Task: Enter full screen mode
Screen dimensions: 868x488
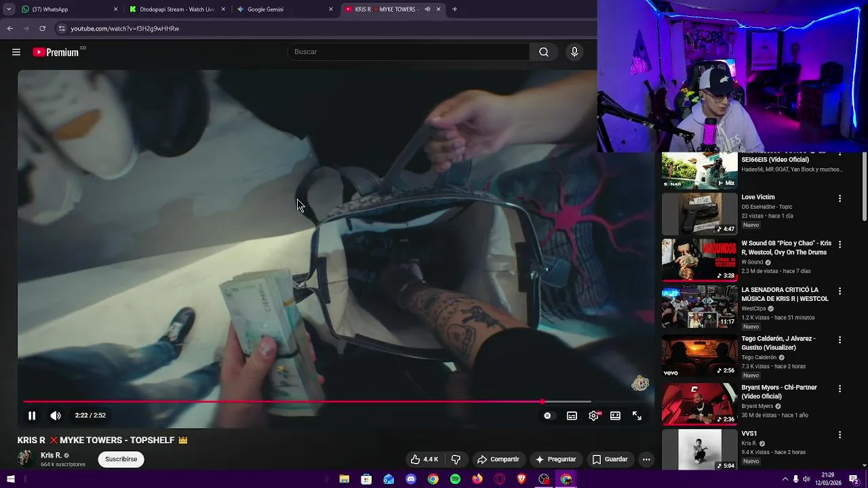Action: [637, 415]
